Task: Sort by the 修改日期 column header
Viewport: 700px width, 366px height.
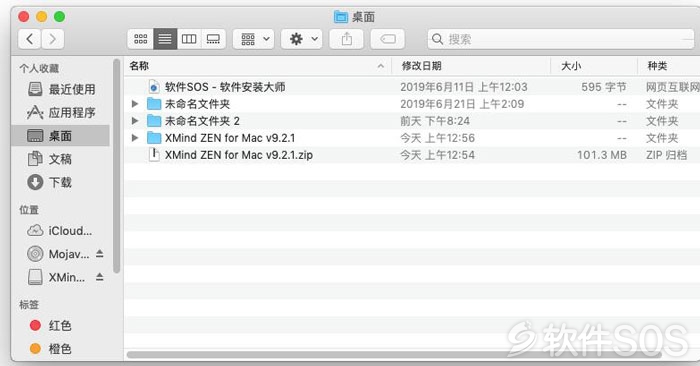Action: (471, 66)
